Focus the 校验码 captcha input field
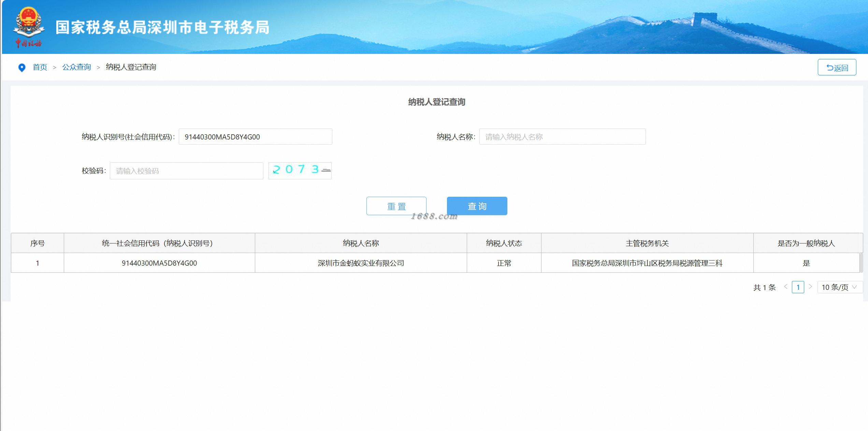This screenshot has width=868, height=431. point(186,171)
